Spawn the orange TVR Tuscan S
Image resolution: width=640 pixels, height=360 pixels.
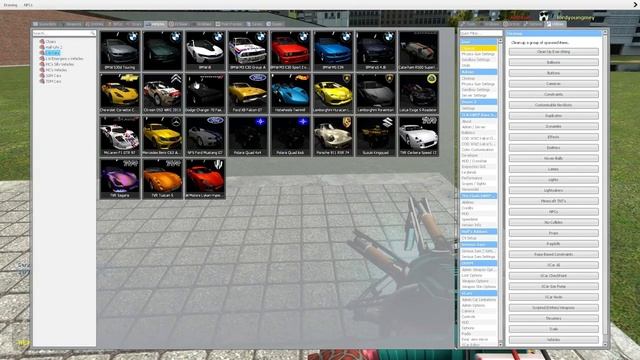click(x=162, y=179)
